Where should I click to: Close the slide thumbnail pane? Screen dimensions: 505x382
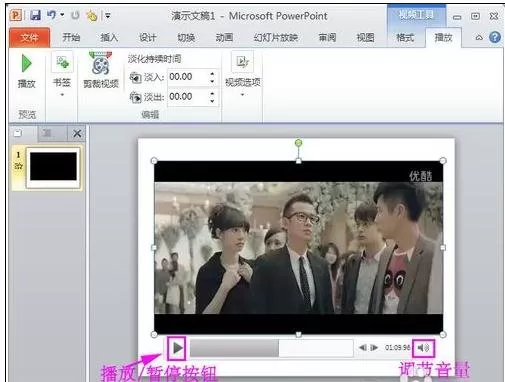click(77, 134)
